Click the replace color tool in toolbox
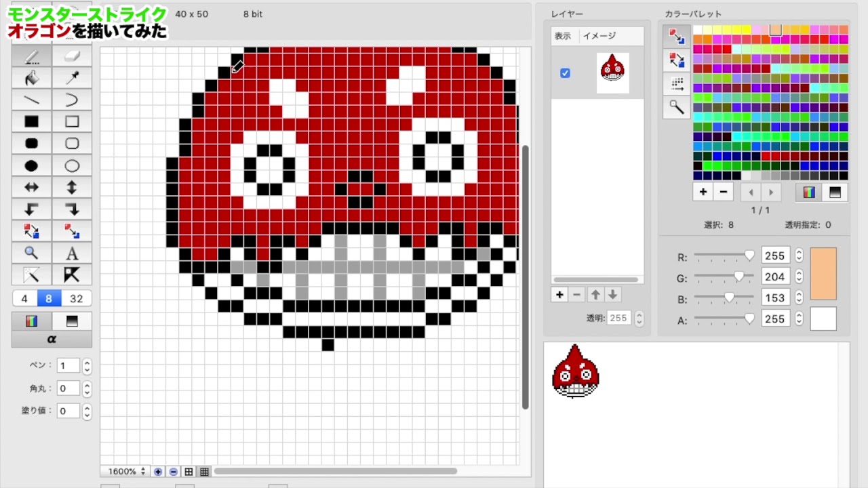The height and width of the screenshot is (488, 868). (72, 231)
